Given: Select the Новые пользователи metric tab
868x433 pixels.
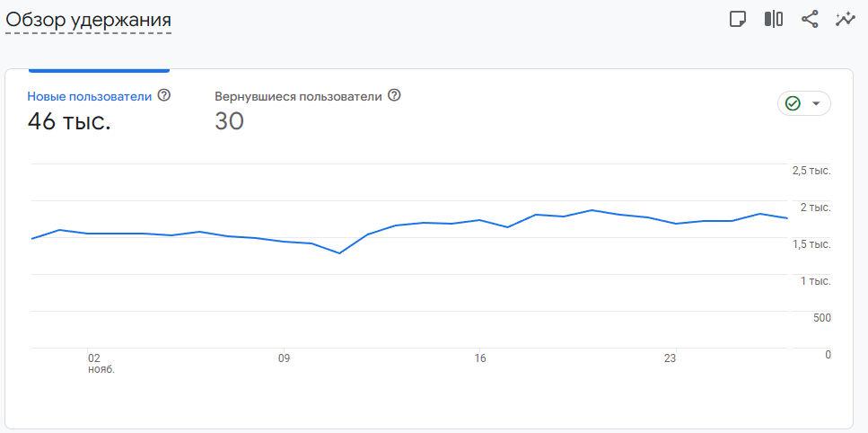Looking at the screenshot, I should [x=90, y=96].
